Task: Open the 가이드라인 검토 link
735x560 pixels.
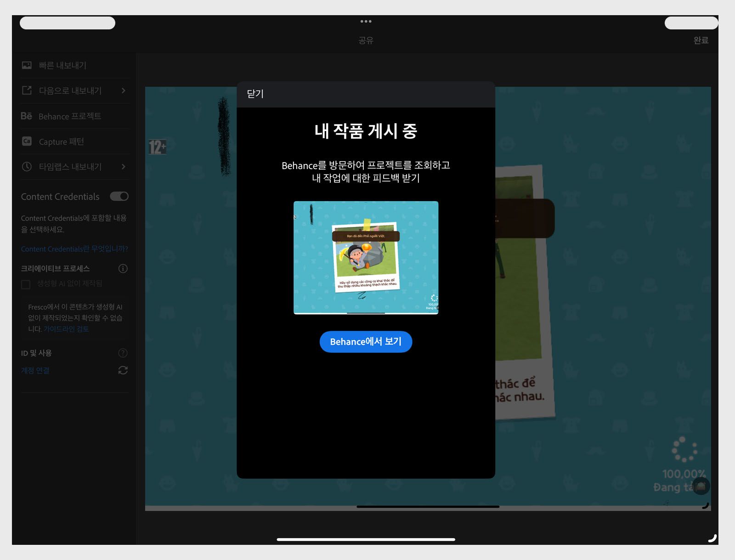Action: [66, 329]
